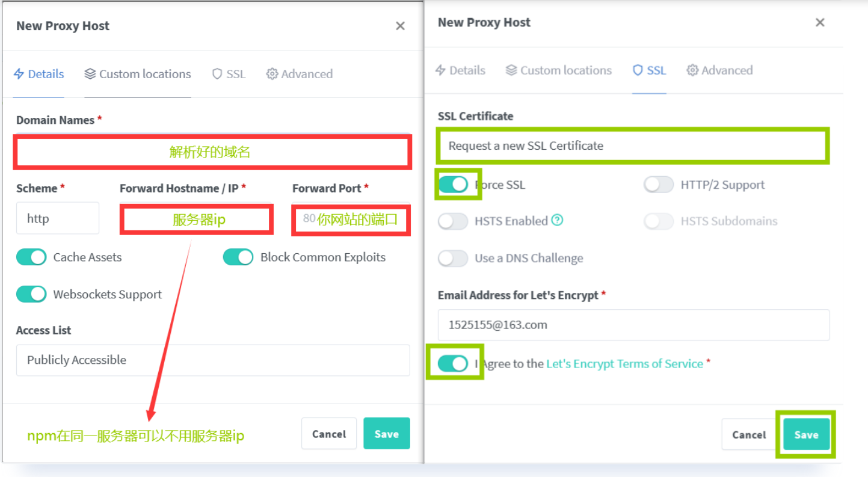Click the HSTS help question mark icon

[x=558, y=220]
